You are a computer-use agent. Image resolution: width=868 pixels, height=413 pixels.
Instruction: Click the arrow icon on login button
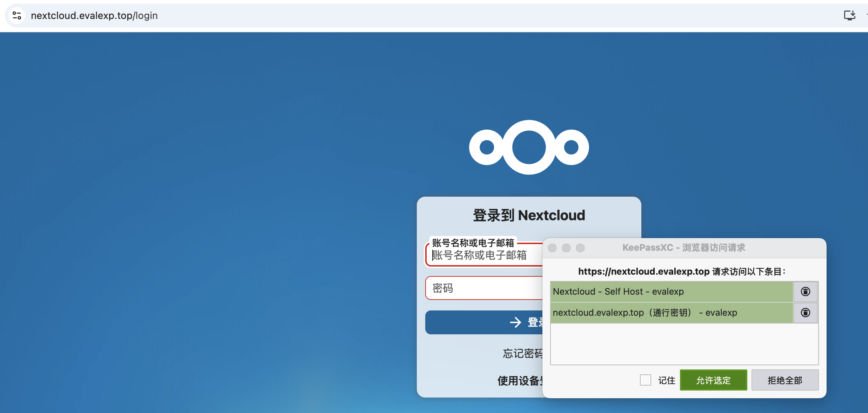click(515, 322)
